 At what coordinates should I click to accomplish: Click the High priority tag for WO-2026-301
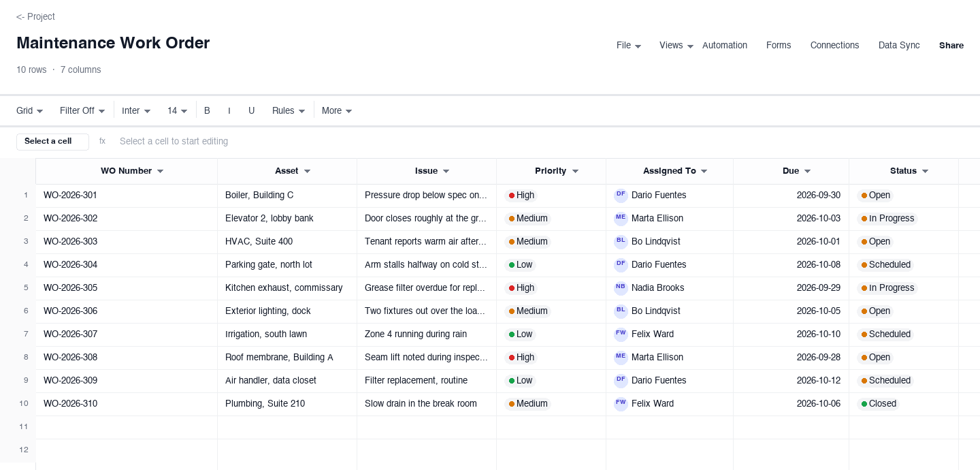click(521, 195)
